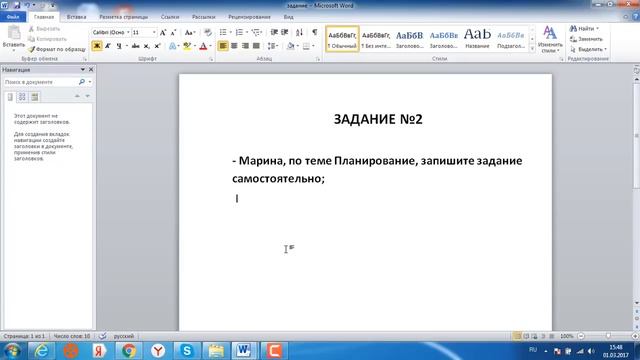Apply the Normal (Обычный) style
Screen dimensions: 640x360
coord(342,39)
